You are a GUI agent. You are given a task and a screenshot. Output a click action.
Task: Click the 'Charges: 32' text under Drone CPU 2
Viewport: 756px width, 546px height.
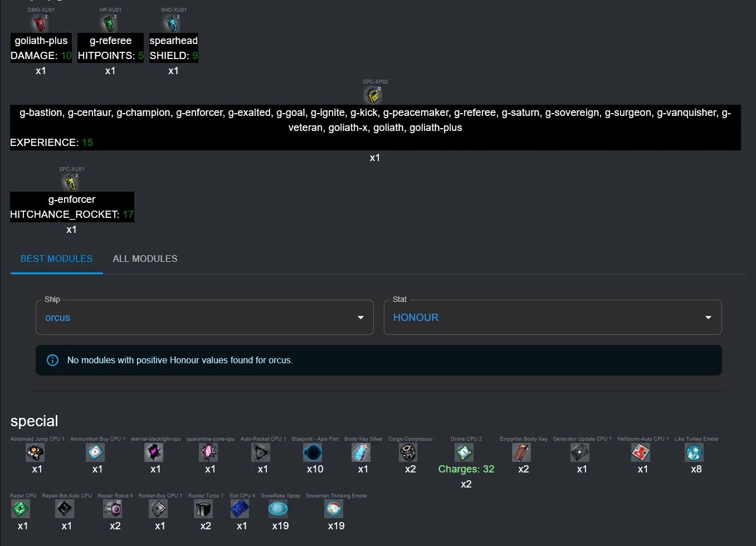point(466,469)
